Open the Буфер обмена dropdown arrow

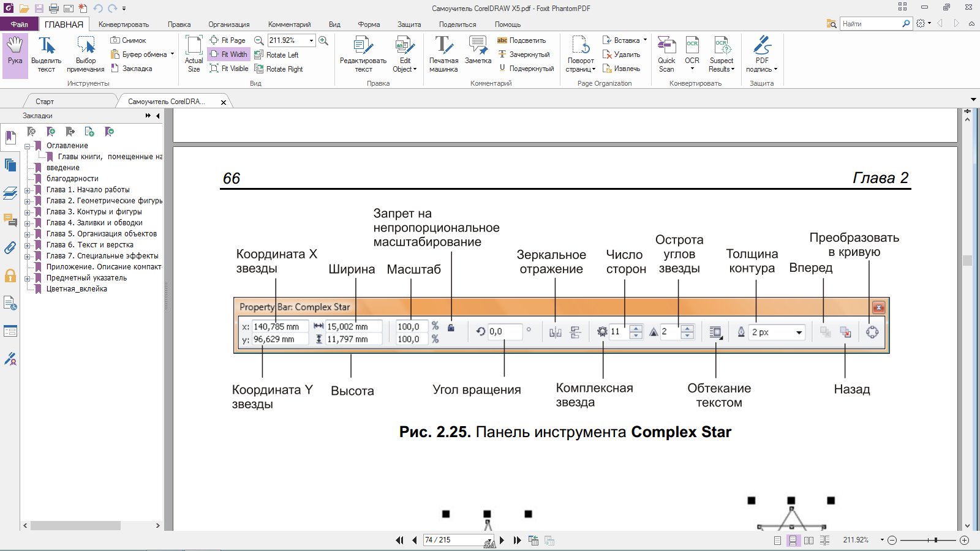coord(172,54)
